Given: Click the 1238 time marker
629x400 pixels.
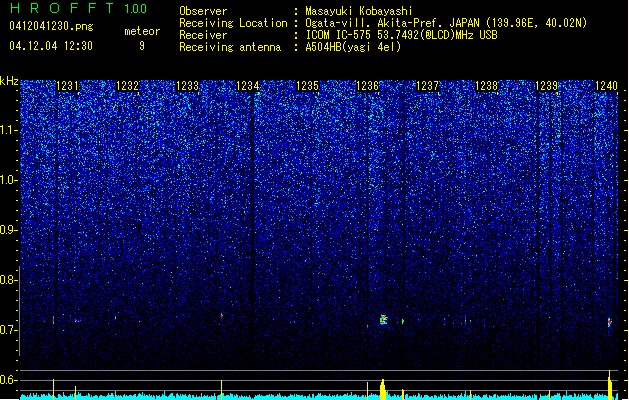Looking at the screenshot, I should pos(487,86).
